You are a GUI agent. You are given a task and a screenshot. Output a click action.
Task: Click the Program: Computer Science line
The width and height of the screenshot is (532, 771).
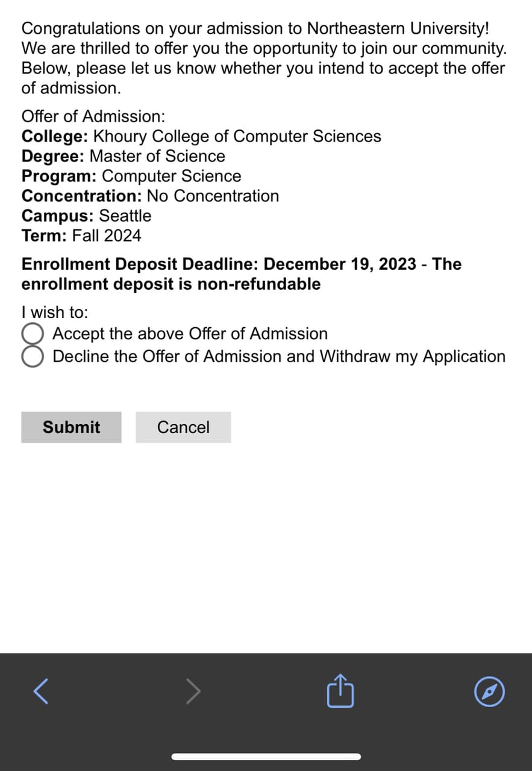tap(131, 176)
